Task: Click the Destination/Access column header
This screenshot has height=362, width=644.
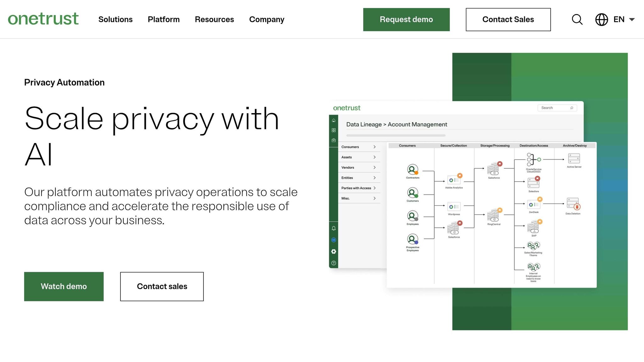Action: [x=534, y=145]
